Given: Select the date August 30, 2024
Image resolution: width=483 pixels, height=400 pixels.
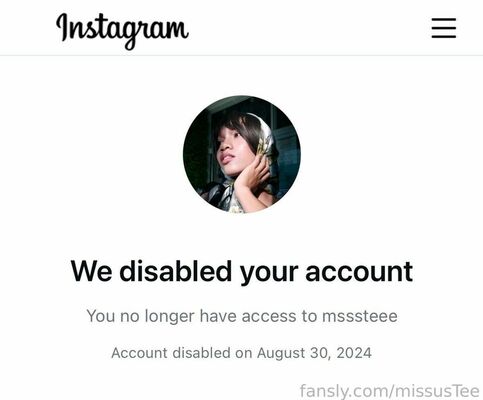Looking at the screenshot, I should click(x=314, y=353).
